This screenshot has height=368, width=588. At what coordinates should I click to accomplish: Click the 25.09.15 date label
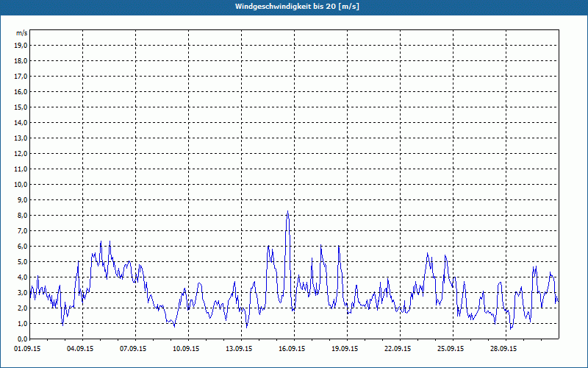tap(451, 349)
